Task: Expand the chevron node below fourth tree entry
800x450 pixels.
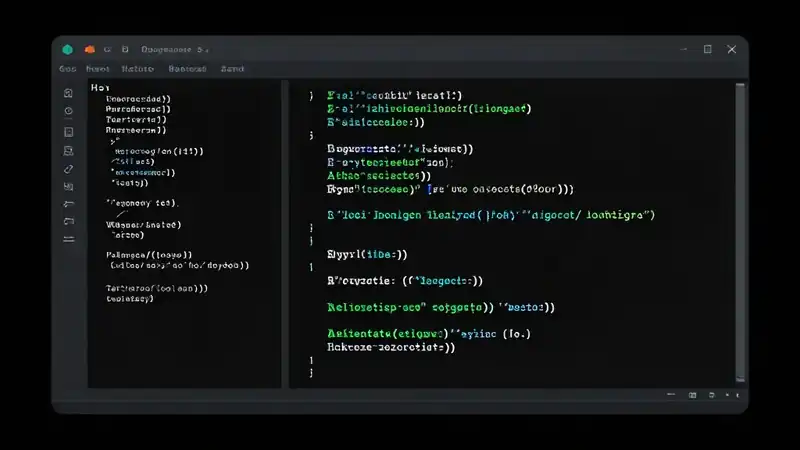Action: tap(115, 140)
